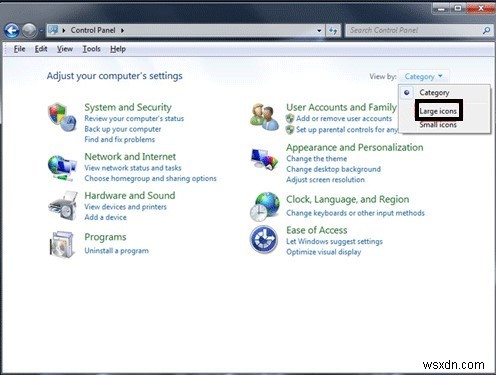496x375 pixels.
Task: Choose Small icons from the view menu
Action: point(438,125)
